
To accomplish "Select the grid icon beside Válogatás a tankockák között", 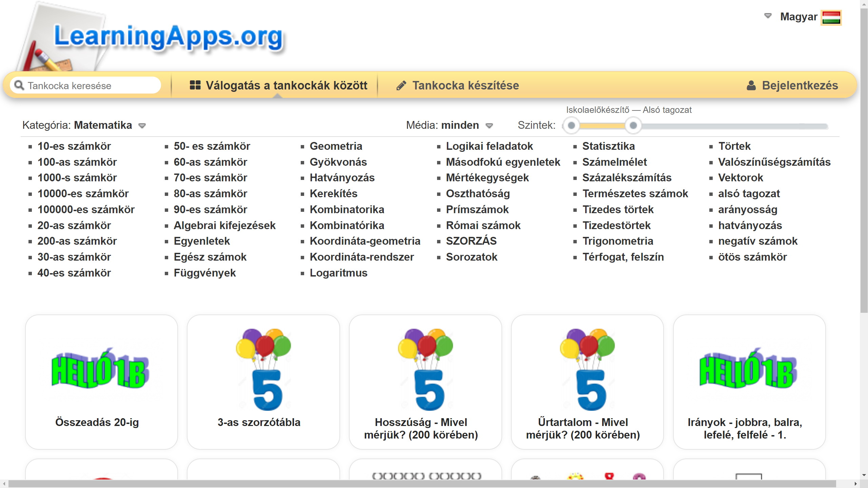I will click(195, 85).
